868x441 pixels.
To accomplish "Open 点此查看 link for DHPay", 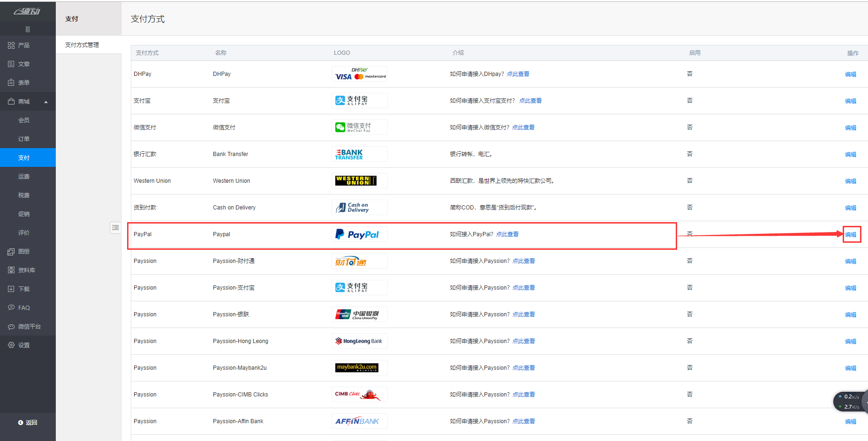I will (518, 74).
